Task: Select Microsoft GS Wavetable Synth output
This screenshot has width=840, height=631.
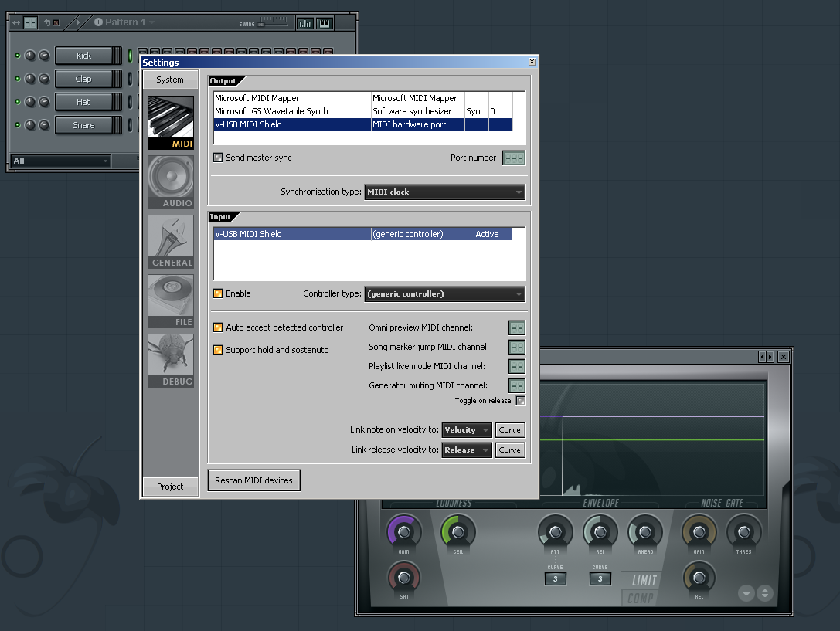Action: click(x=292, y=111)
